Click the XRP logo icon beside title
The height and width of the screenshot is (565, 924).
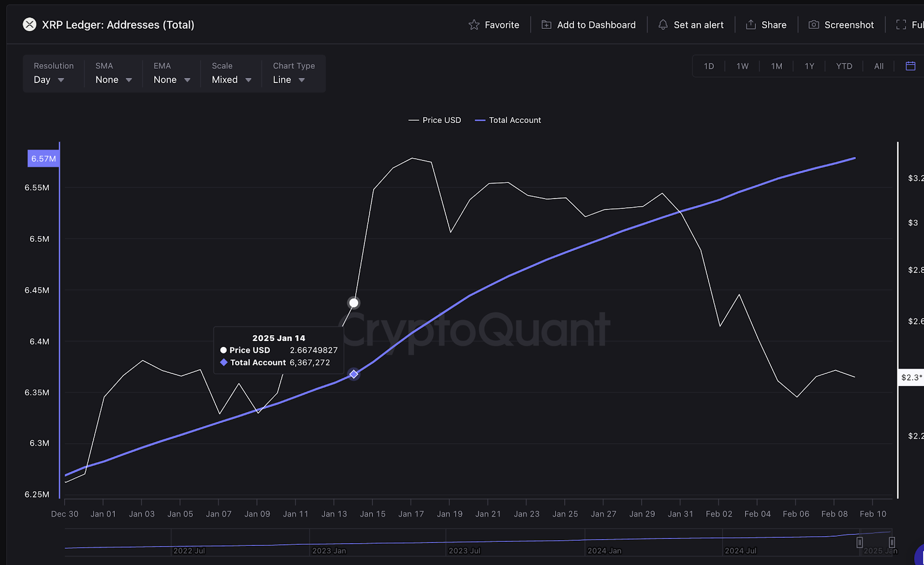click(29, 24)
